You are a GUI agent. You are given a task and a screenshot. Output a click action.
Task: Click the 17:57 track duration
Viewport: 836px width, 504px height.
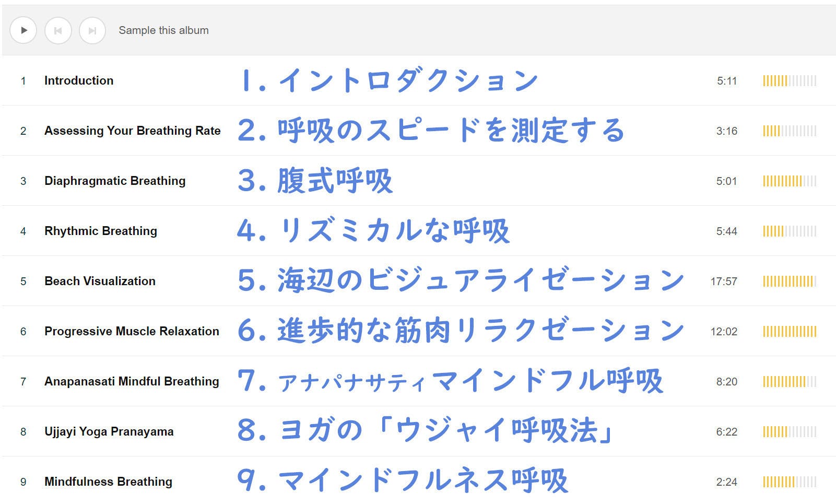724,282
